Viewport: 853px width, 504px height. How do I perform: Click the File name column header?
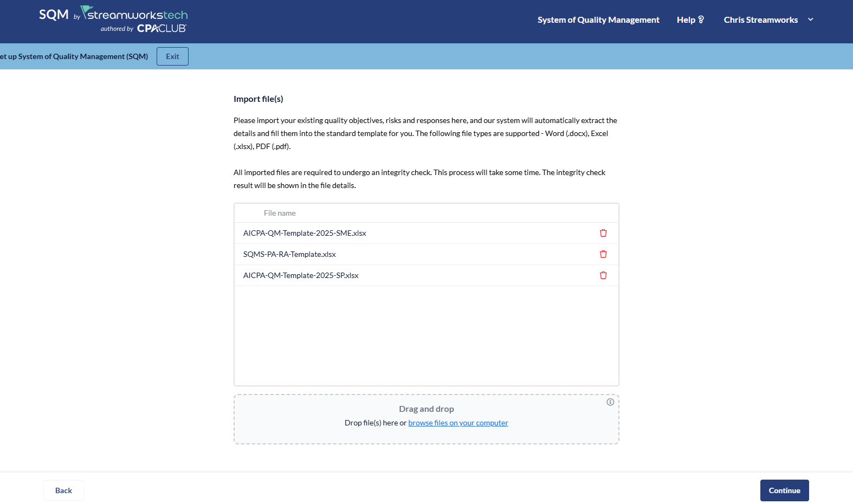[280, 213]
